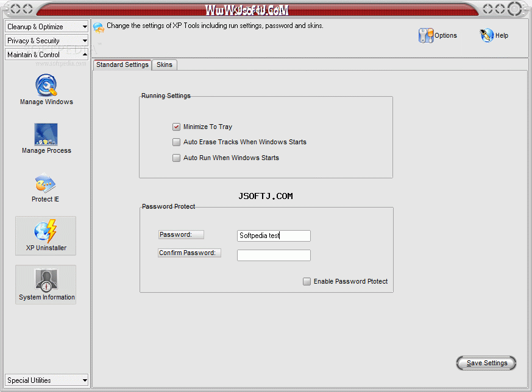
Task: Enable Auto Run When Windows Starts
Action: (x=176, y=158)
